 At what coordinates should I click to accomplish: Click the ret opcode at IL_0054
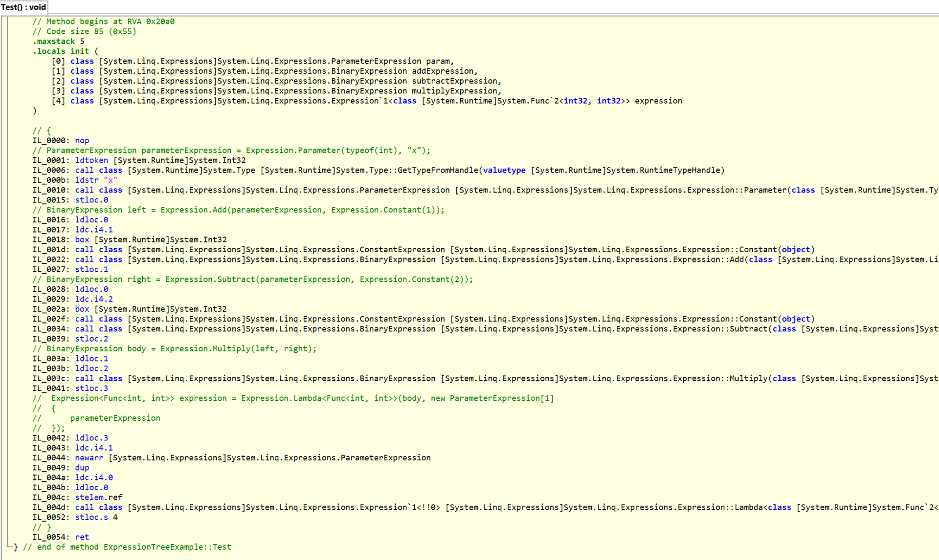(82, 537)
